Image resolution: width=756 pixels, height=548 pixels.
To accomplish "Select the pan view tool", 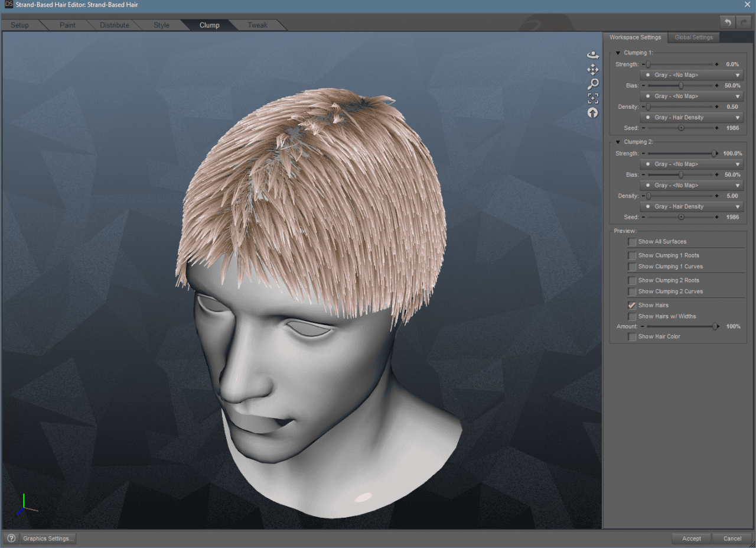I will (x=592, y=69).
